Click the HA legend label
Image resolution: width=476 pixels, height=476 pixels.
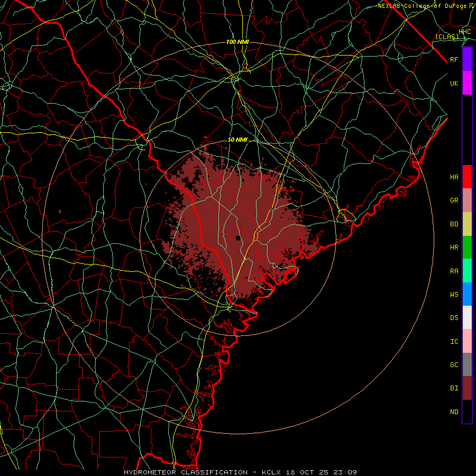(x=454, y=177)
